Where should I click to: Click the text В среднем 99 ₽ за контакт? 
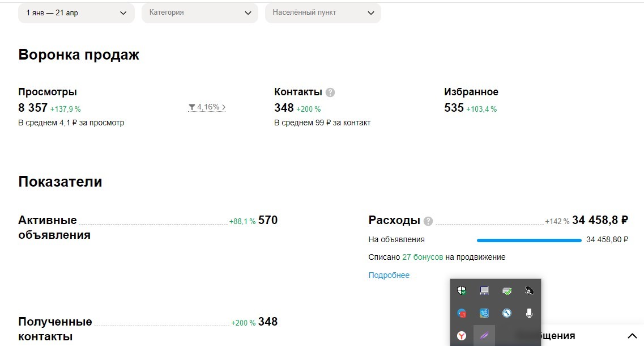(x=322, y=123)
